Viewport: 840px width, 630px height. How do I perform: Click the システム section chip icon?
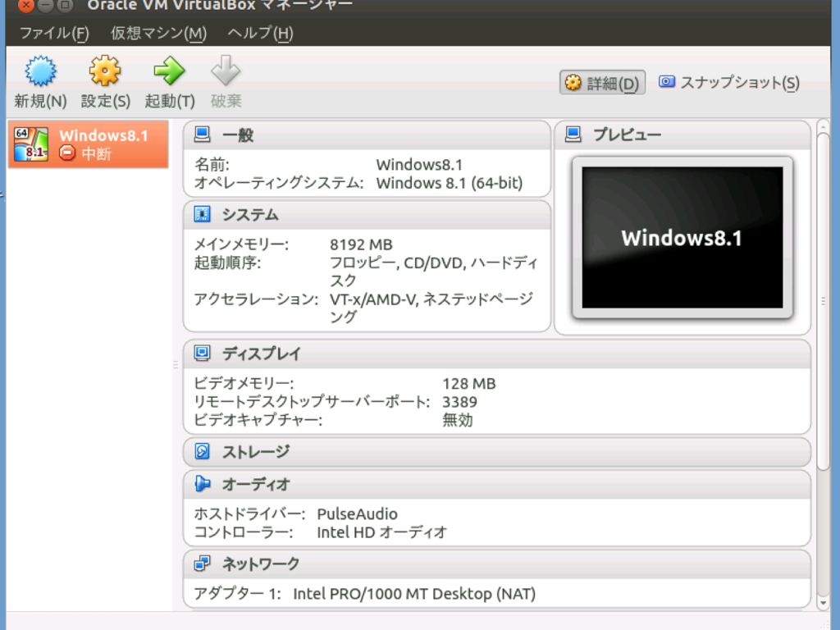202,214
